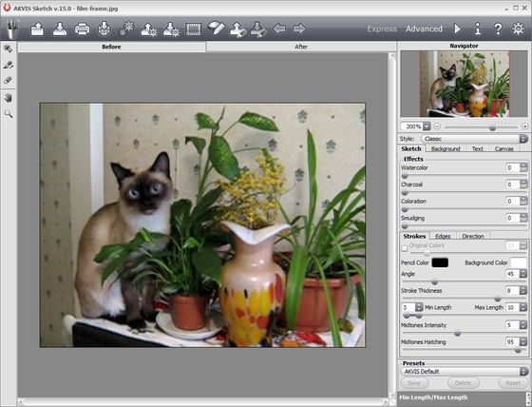532x407 pixels.
Task: Open help with question mark icon
Action: coord(498,29)
